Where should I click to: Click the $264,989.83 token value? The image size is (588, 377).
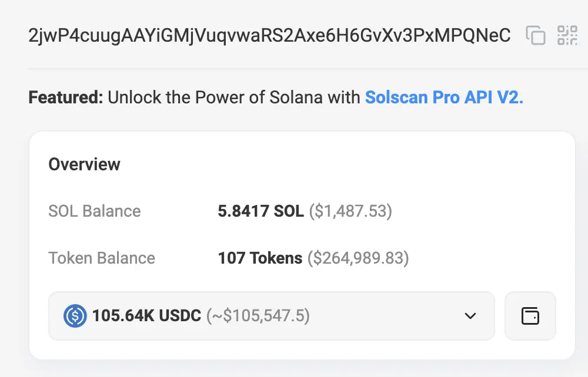point(358,258)
